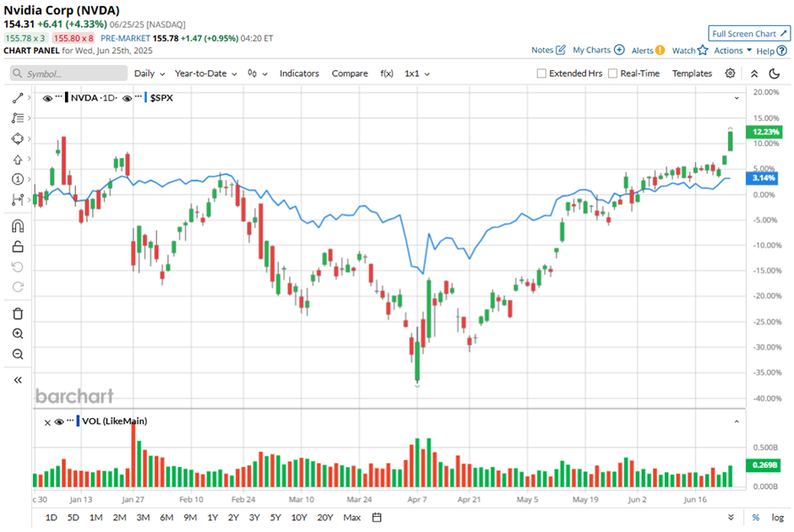Select the 1D range
Viewport: 794px width, 532px height.
click(52, 518)
